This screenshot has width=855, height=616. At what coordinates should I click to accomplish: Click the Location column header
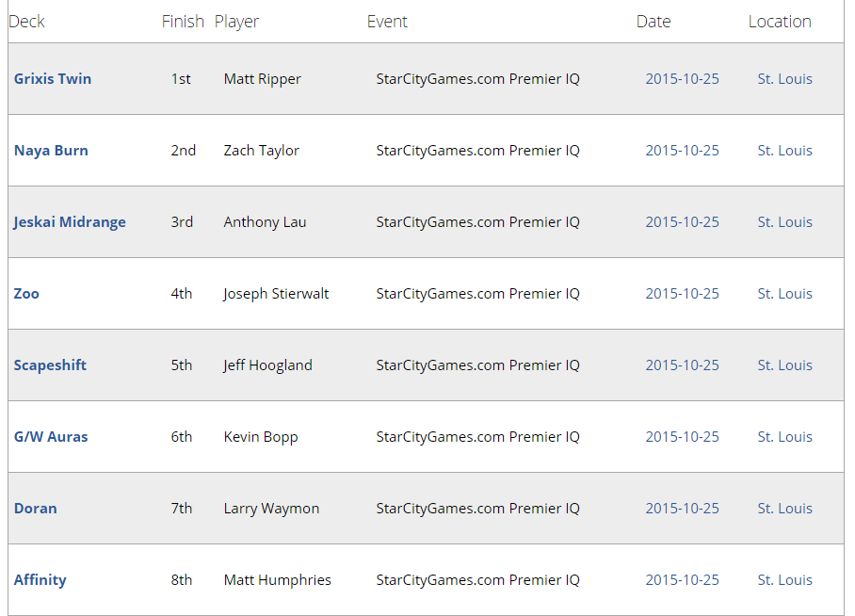coord(780,22)
